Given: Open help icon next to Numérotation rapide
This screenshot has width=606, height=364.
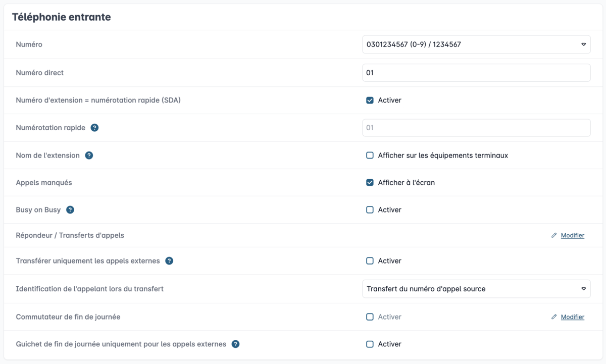Looking at the screenshot, I should 94,128.
